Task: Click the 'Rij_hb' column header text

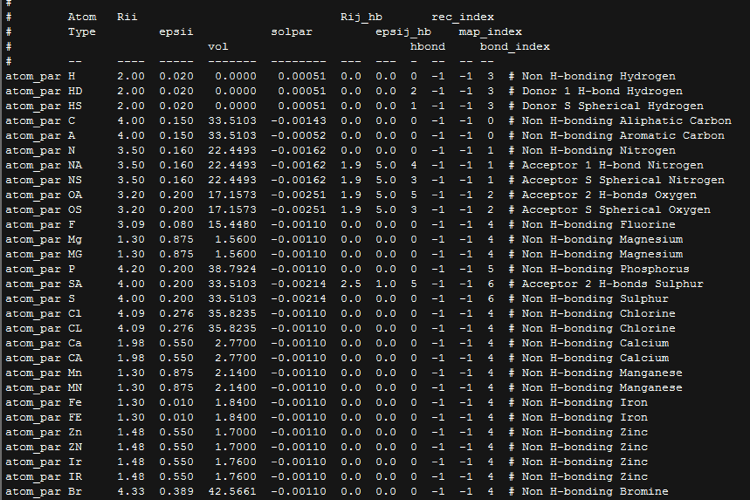Action: click(361, 17)
